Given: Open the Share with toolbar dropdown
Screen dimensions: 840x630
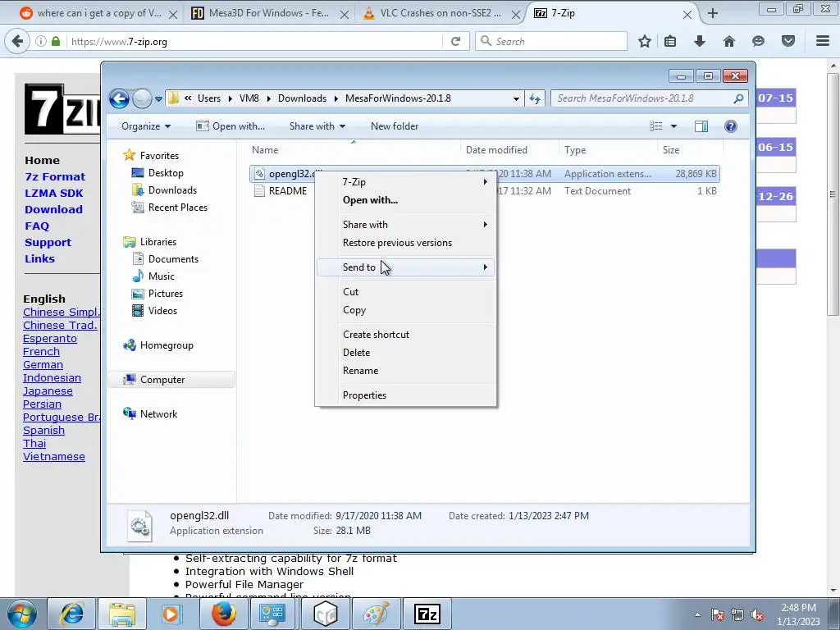Looking at the screenshot, I should (x=317, y=126).
